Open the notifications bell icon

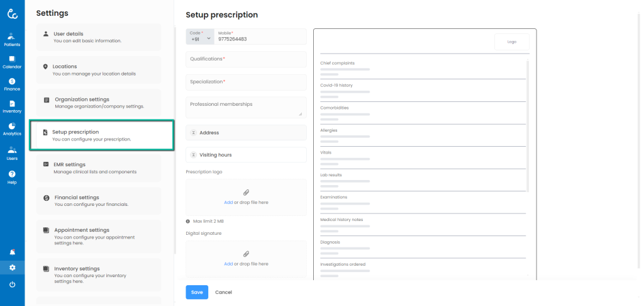pos(12,252)
